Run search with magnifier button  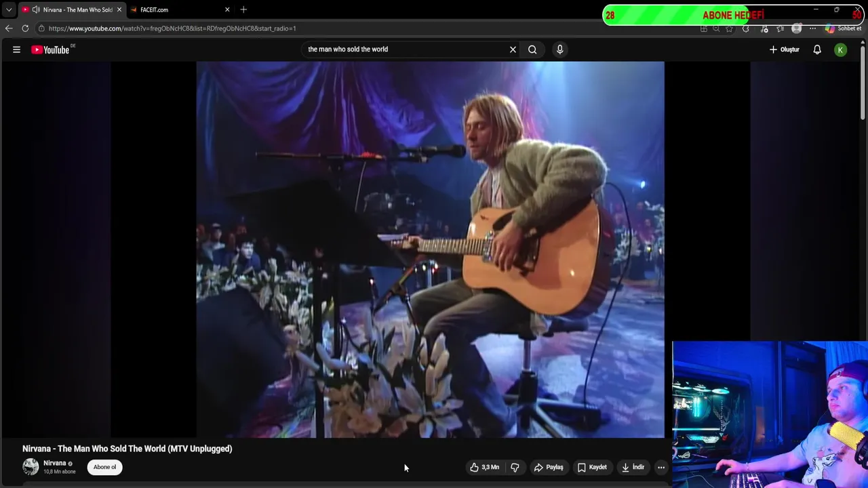pos(532,49)
